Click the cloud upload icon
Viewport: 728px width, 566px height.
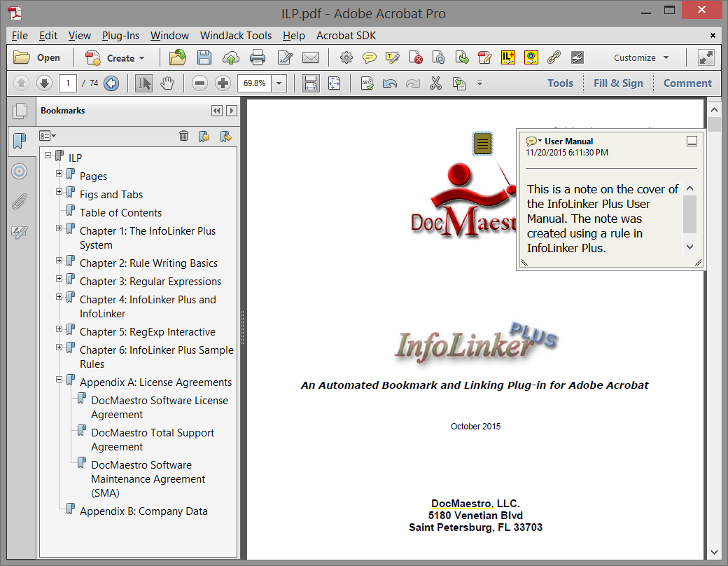click(x=231, y=57)
